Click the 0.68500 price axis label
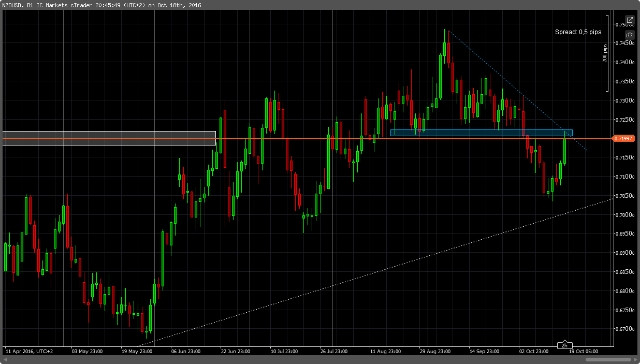Image resolution: width=640 pixels, height=364 pixels. click(624, 272)
